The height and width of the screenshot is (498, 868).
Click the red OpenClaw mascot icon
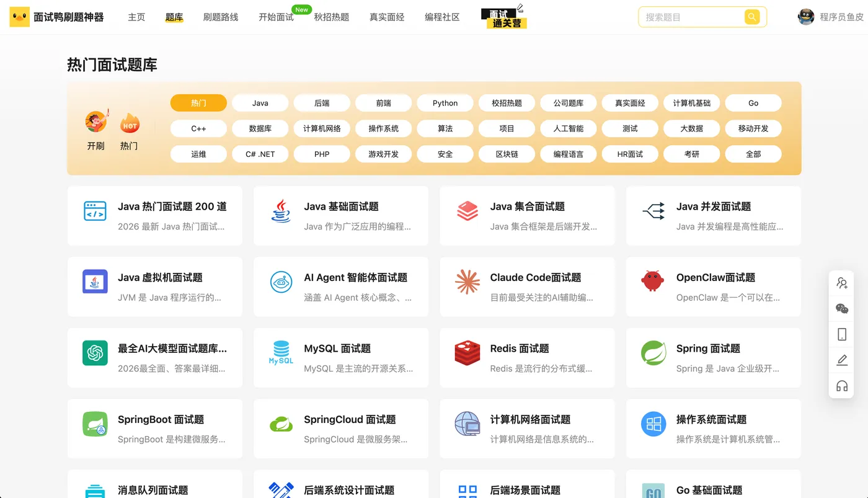coord(653,281)
